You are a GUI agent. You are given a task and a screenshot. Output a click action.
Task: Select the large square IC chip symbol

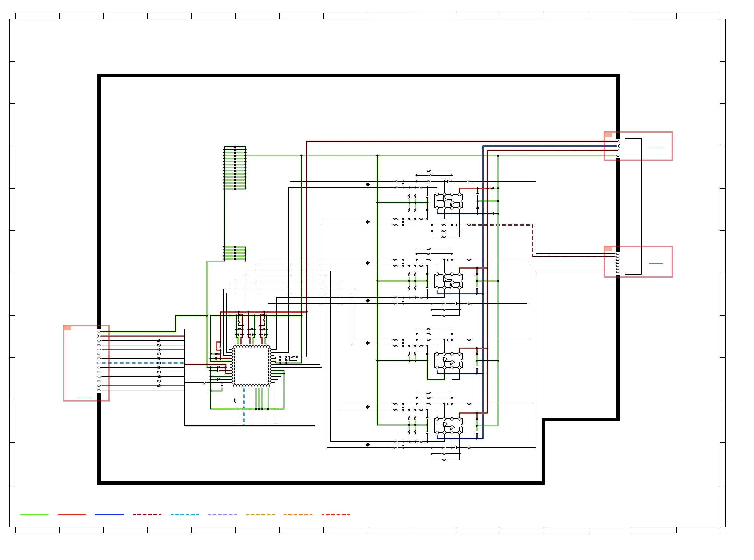tap(251, 366)
